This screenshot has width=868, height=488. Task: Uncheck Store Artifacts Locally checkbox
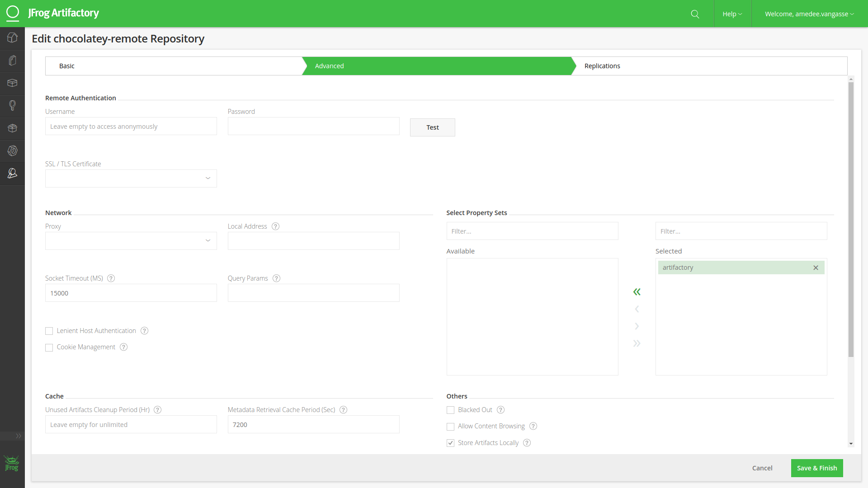[x=450, y=443]
